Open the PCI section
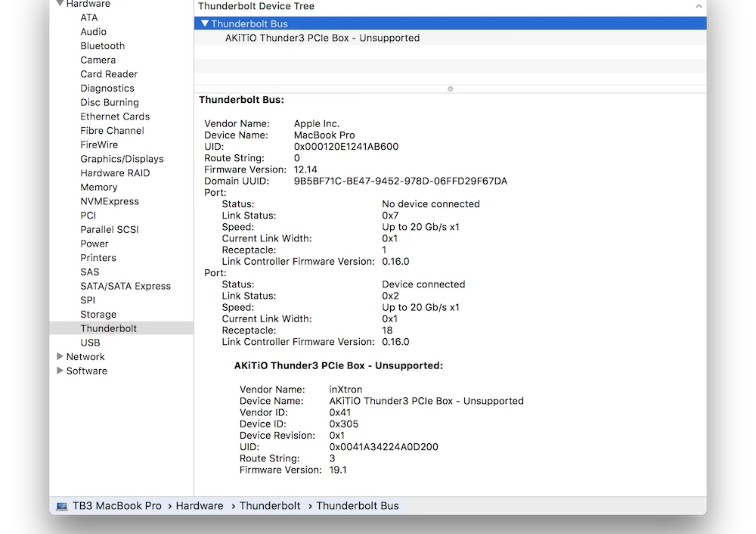The height and width of the screenshot is (534, 756). pyautogui.click(x=88, y=215)
